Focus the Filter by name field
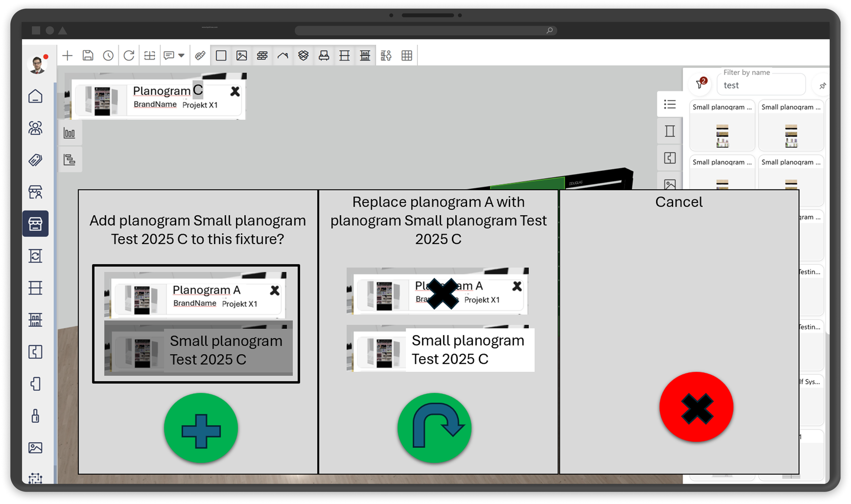 (761, 85)
